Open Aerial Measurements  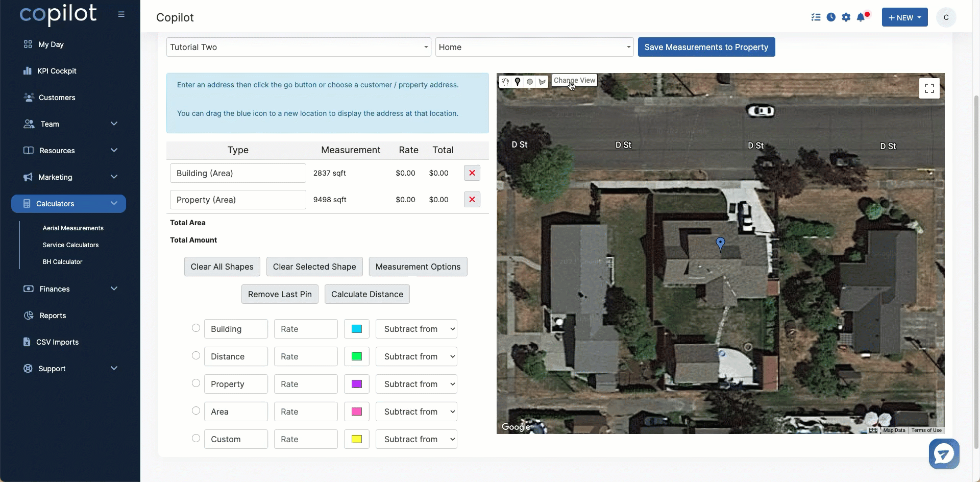[73, 228]
